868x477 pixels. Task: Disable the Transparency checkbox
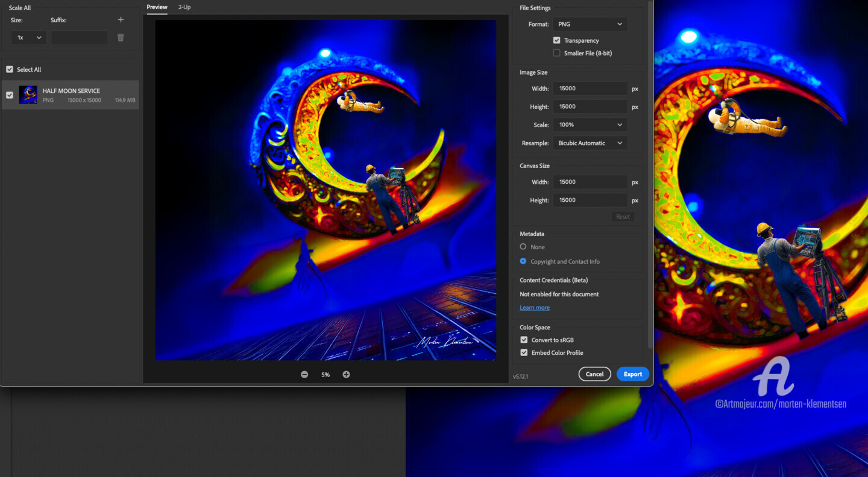557,40
